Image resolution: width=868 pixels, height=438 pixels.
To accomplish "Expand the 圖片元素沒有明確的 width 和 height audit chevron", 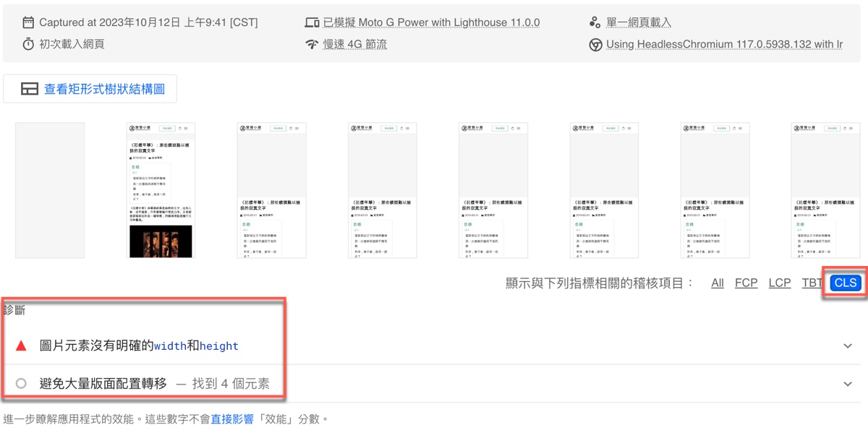I will [x=848, y=346].
